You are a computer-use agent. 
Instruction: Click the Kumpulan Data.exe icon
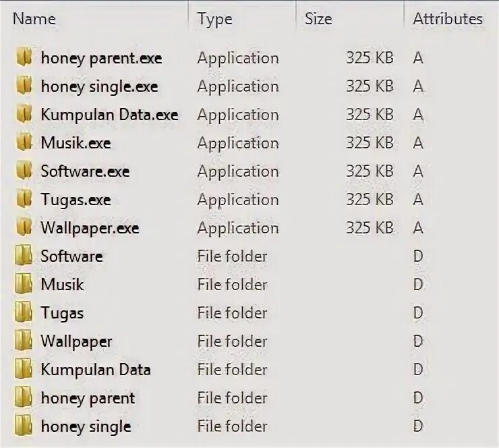tap(24, 113)
